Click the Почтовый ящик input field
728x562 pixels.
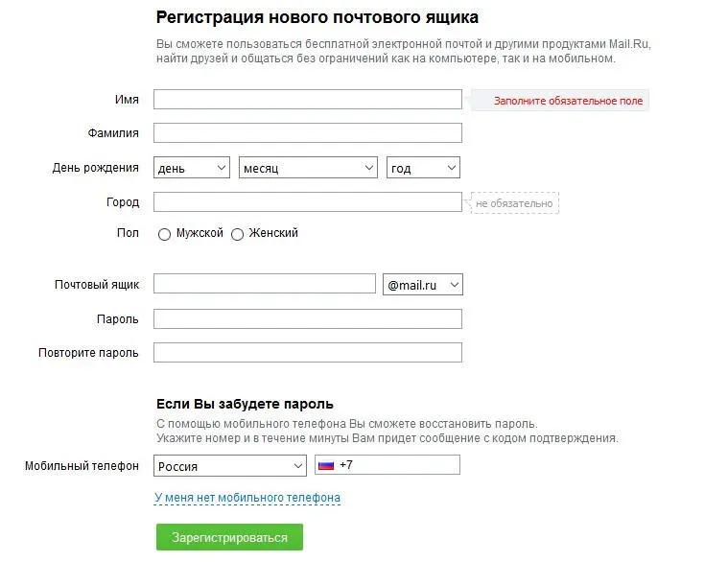pos(264,284)
